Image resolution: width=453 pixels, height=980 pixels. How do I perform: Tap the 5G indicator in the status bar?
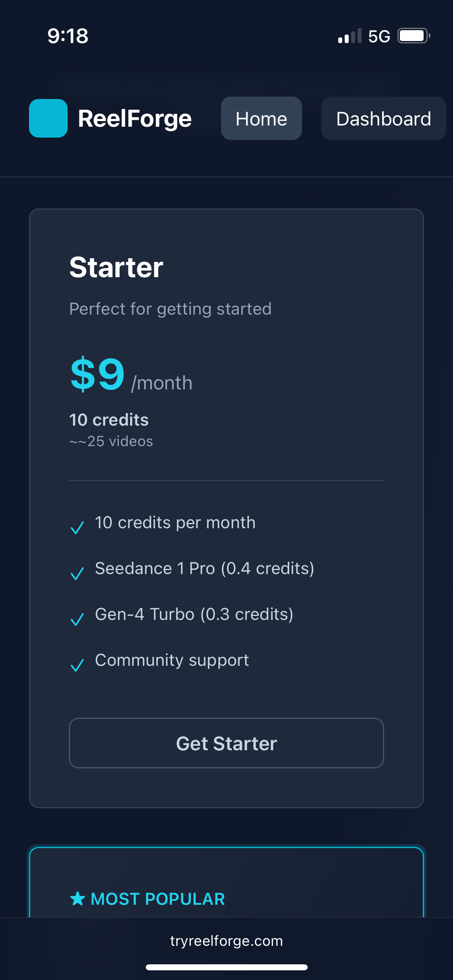378,36
